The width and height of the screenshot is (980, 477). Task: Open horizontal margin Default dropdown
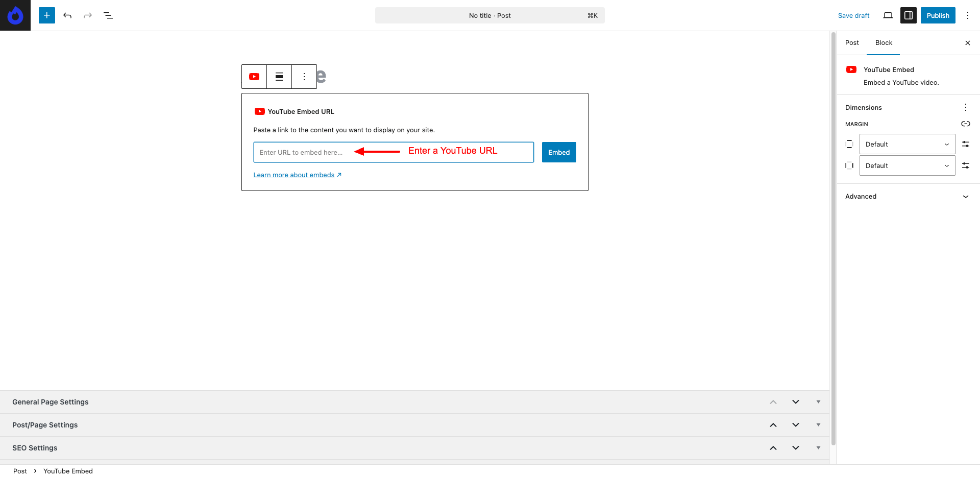(907, 165)
